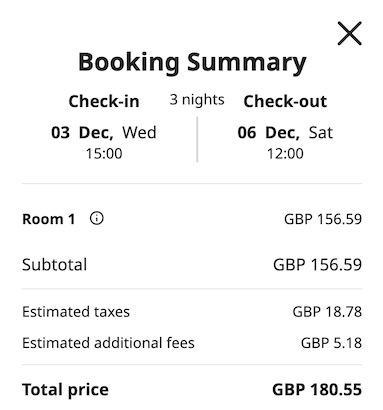Click Room 1 price GBP 156.59
The image size is (383, 410).
point(323,219)
